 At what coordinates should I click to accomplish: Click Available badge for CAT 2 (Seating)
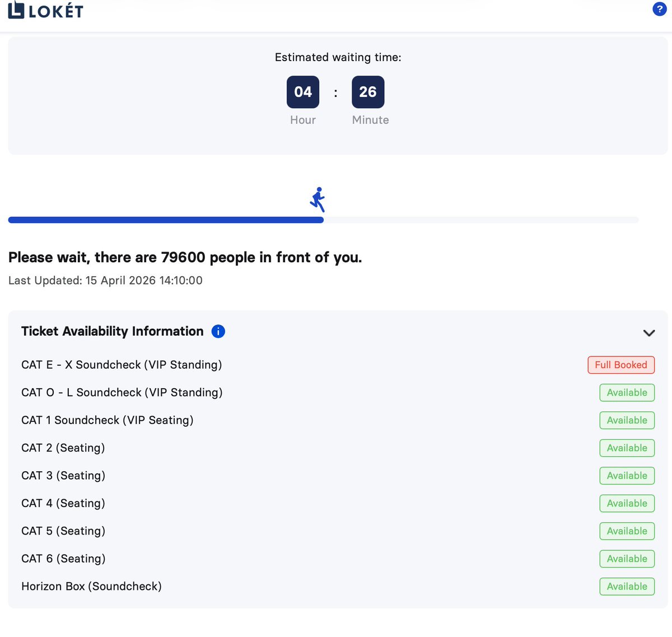(627, 448)
